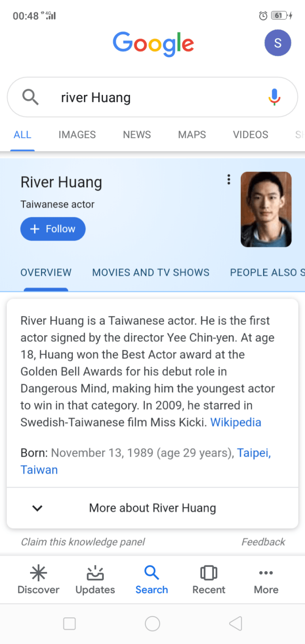305x644 pixels.
Task: Switch to the News results tab
Action: coord(137,135)
